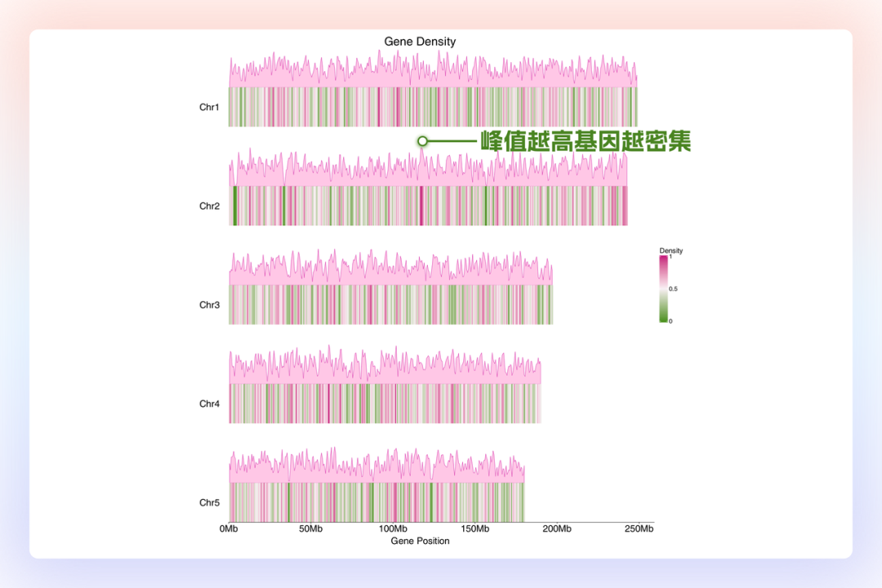Select the Chr3 row label

209,305
